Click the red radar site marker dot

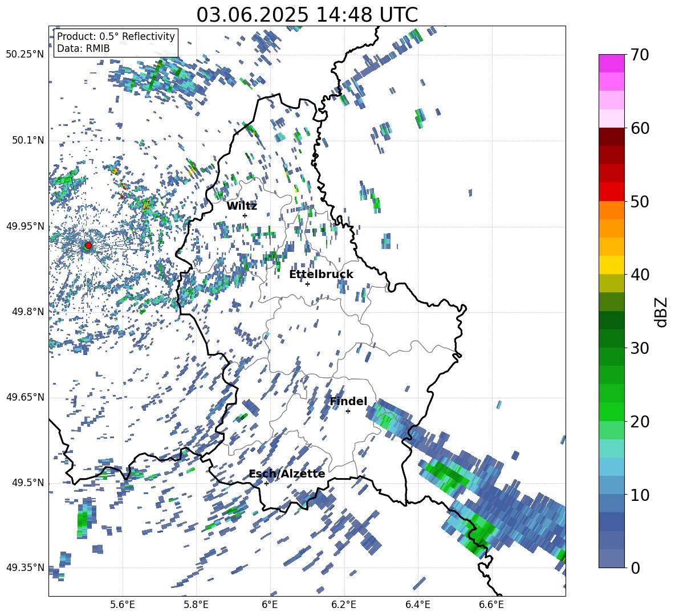(x=88, y=245)
